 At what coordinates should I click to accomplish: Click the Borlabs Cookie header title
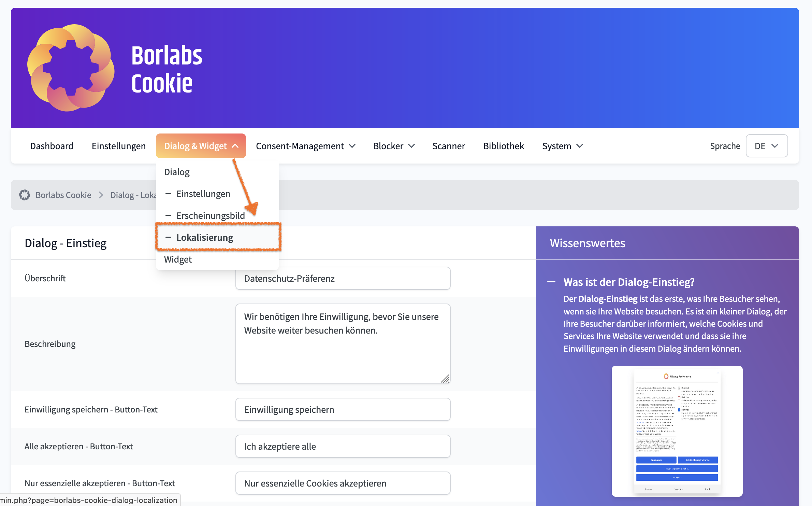(x=167, y=69)
